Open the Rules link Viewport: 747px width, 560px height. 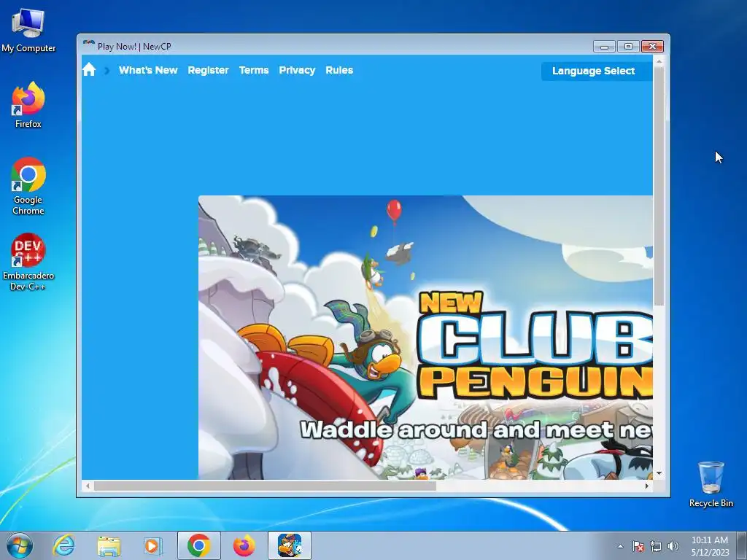[339, 71]
